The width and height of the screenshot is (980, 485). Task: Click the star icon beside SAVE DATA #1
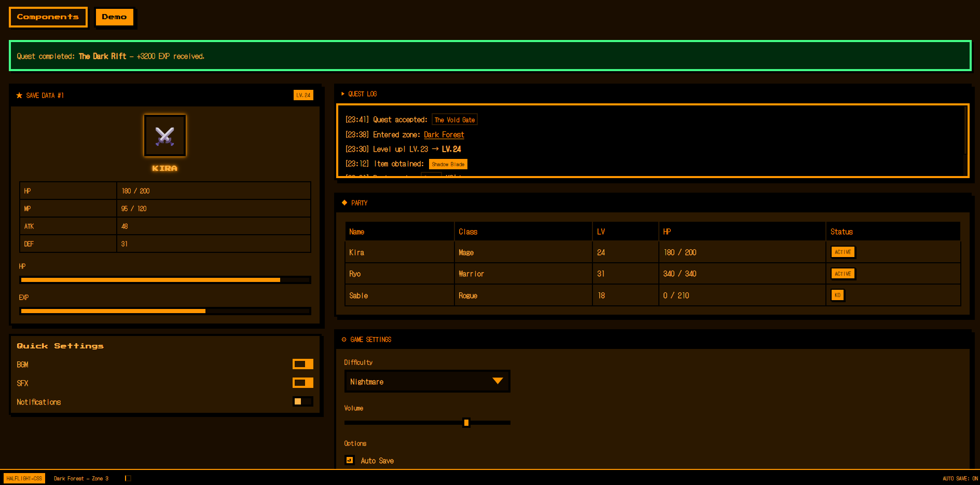[x=19, y=96]
